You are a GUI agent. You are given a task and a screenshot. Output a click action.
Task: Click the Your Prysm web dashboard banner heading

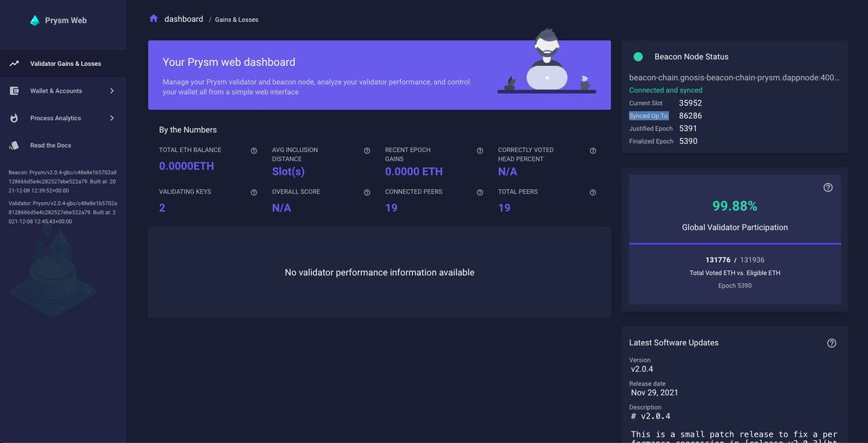229,62
